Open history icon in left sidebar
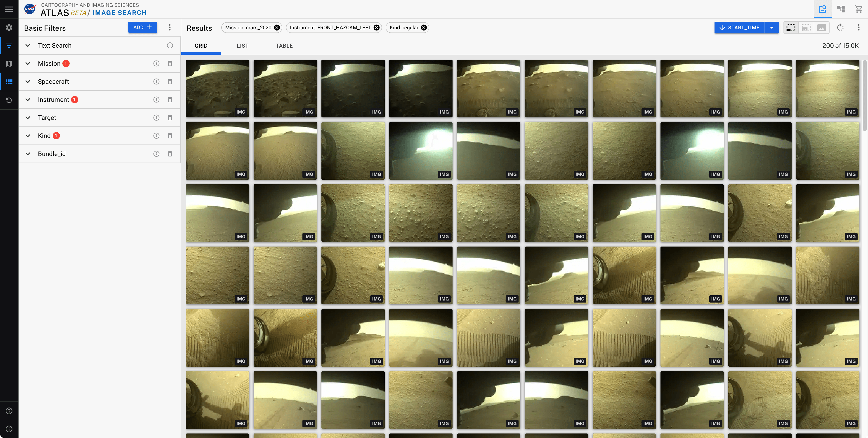This screenshot has height=438, width=868. (x=9, y=100)
